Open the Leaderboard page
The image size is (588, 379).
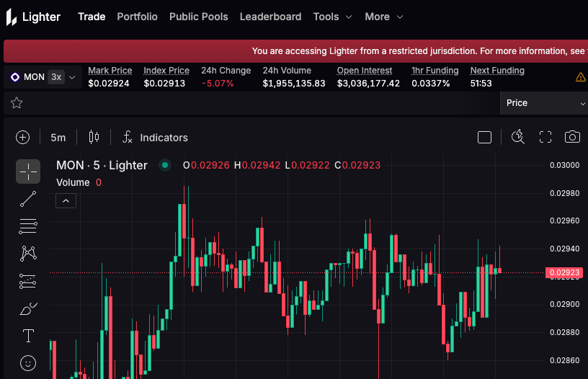tap(271, 17)
